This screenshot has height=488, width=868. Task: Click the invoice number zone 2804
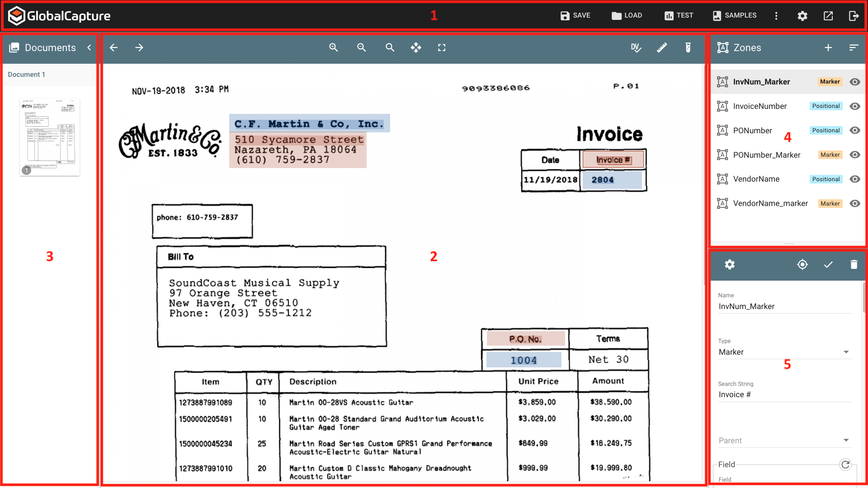coord(612,180)
